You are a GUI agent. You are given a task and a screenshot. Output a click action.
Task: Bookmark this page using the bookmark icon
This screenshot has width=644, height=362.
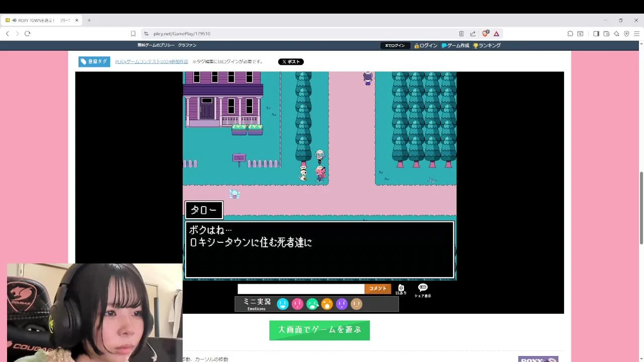coord(133,34)
